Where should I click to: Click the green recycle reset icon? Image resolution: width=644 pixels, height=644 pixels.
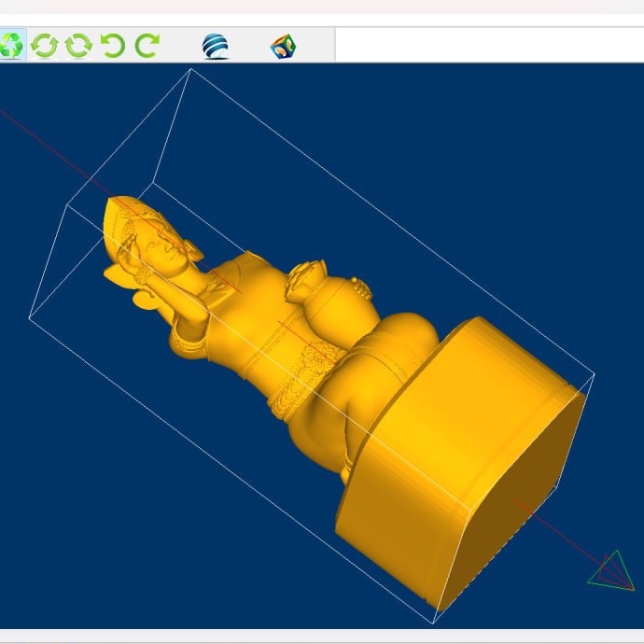coord(11,45)
